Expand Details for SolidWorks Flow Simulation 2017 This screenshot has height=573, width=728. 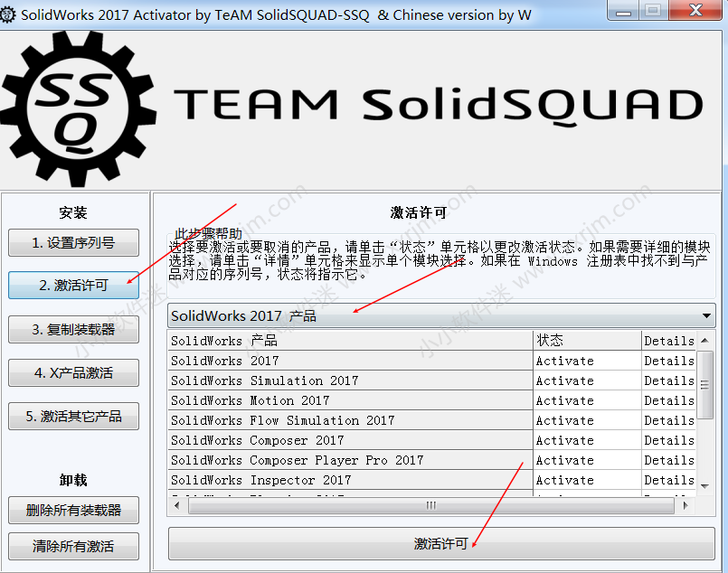pyautogui.click(x=668, y=420)
